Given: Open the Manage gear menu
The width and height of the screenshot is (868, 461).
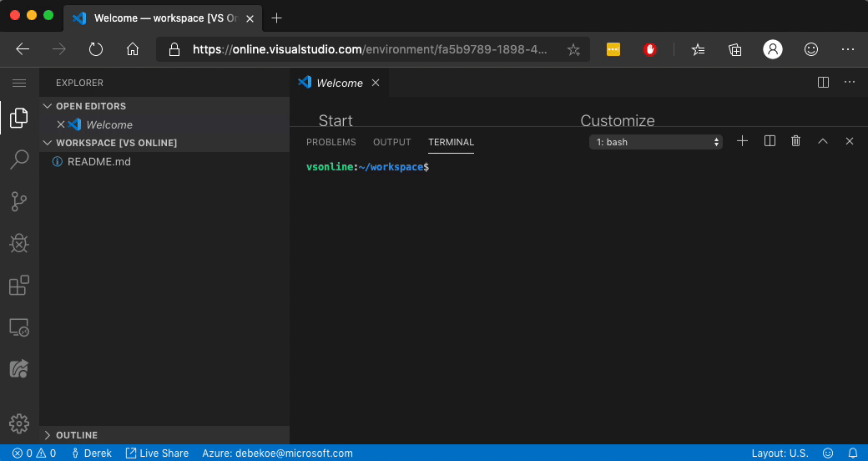Looking at the screenshot, I should click(x=19, y=423).
